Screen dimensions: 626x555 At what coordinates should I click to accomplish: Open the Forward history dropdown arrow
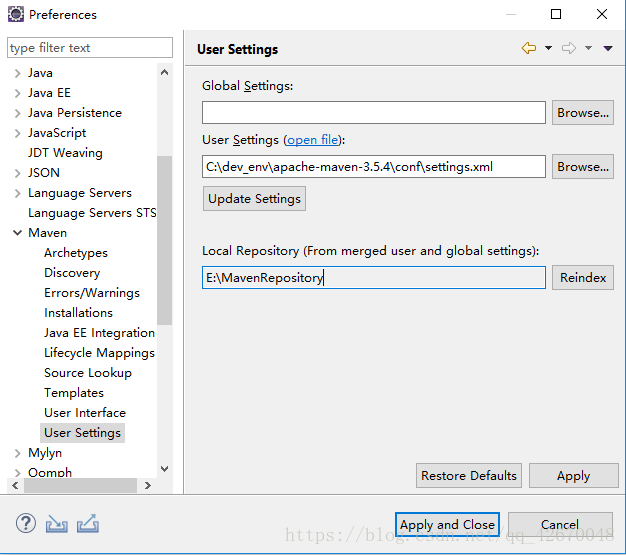click(x=588, y=48)
